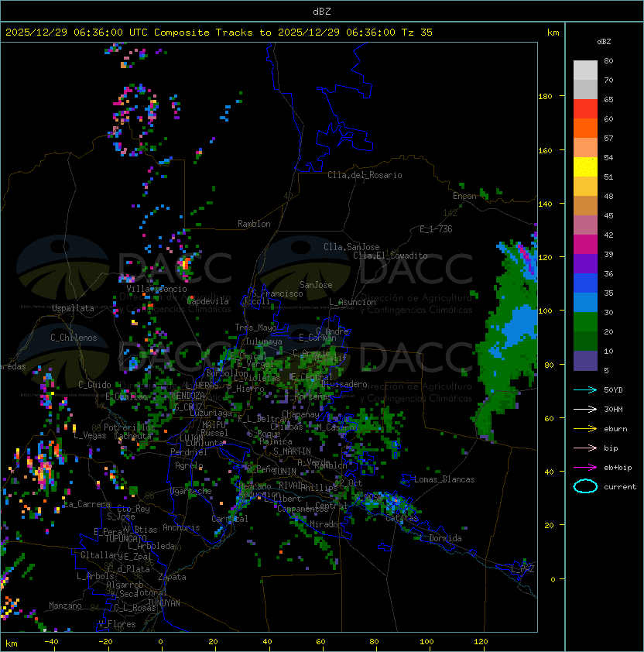Click the '160' km tick on vertical axis
Image resolution: width=644 pixels, height=652 pixels.
[545, 150]
